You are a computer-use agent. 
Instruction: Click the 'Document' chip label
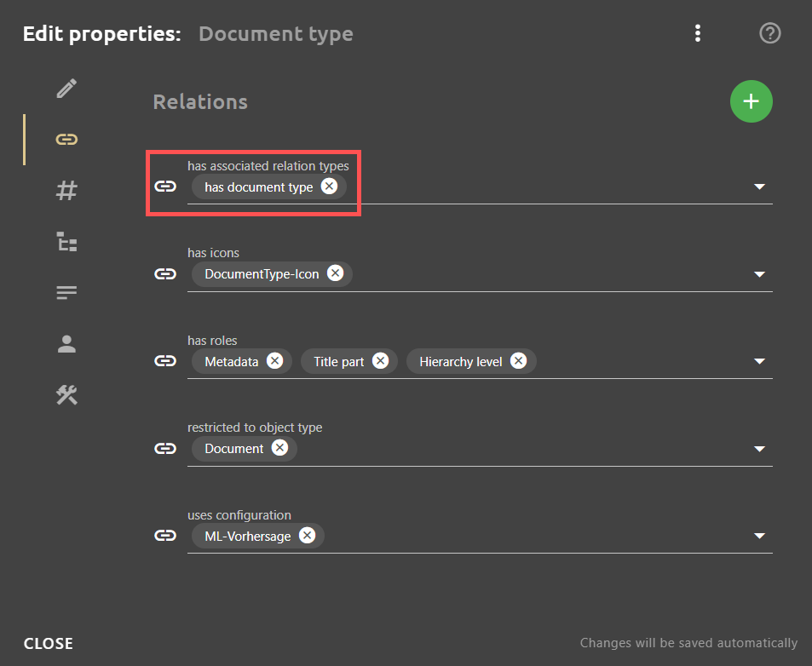234,449
